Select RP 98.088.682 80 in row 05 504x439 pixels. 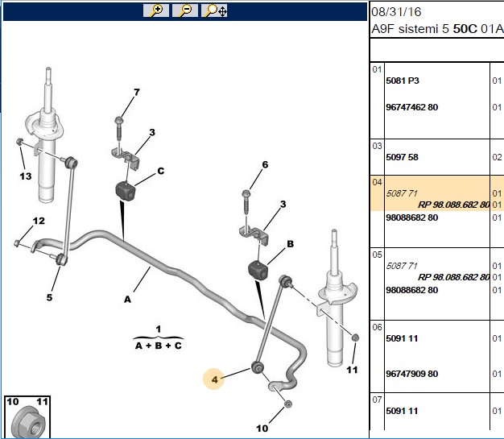(453, 277)
